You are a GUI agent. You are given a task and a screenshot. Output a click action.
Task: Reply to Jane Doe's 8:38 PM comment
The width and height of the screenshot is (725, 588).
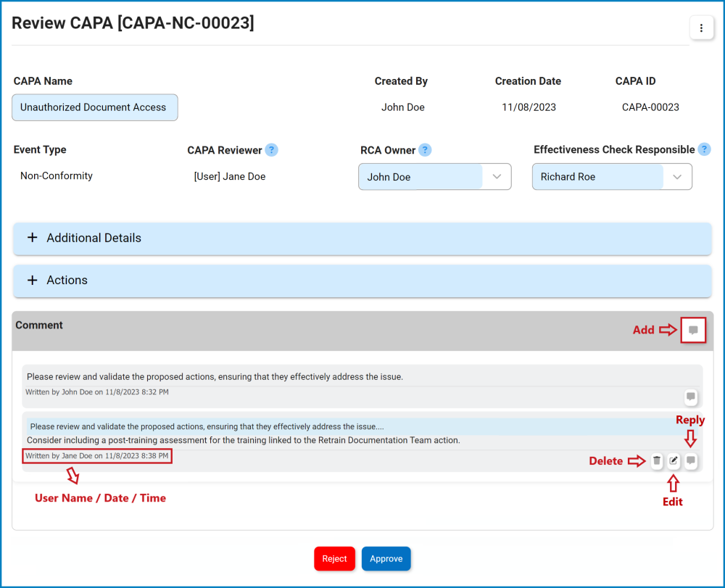[x=691, y=460]
